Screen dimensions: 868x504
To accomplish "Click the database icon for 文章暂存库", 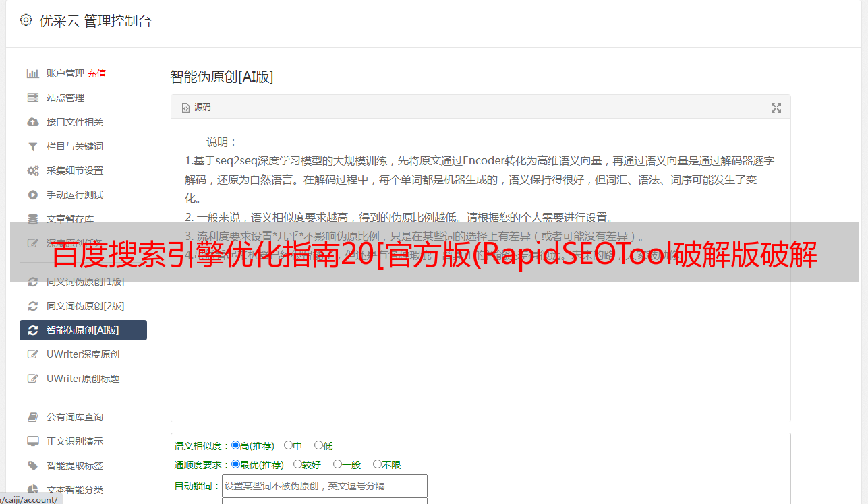I will coord(32,219).
